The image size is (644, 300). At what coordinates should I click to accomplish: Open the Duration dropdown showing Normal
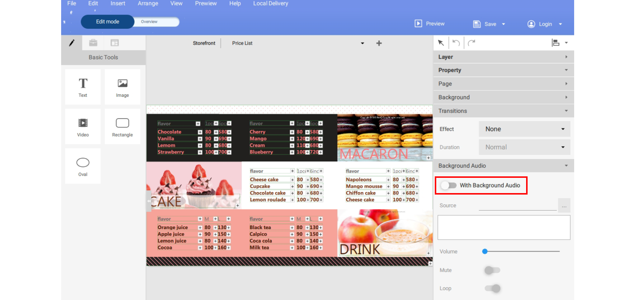[x=524, y=147]
